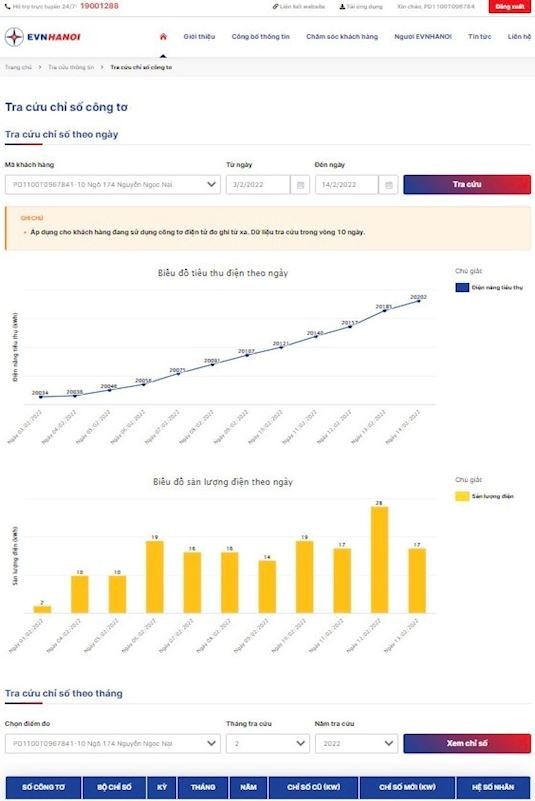Click the Từ ngày date input field
The height and width of the screenshot is (801, 535).
coord(259,185)
